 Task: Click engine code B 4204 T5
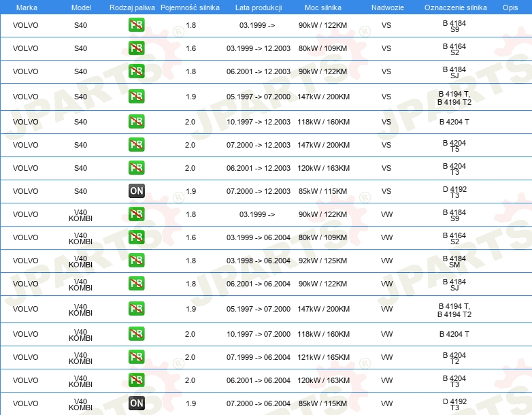pos(454,146)
